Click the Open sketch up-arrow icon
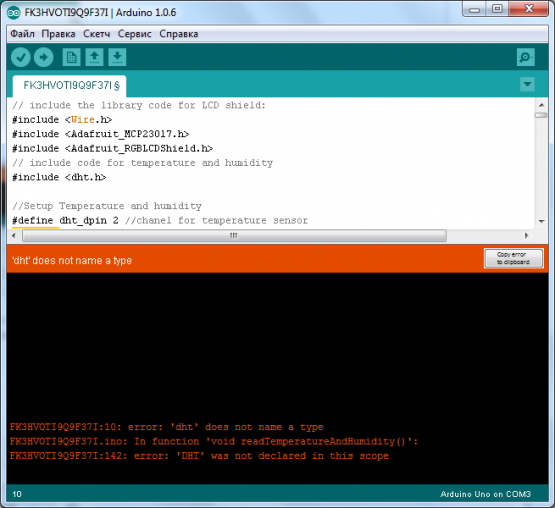The width and height of the screenshot is (555, 508). tap(95, 57)
